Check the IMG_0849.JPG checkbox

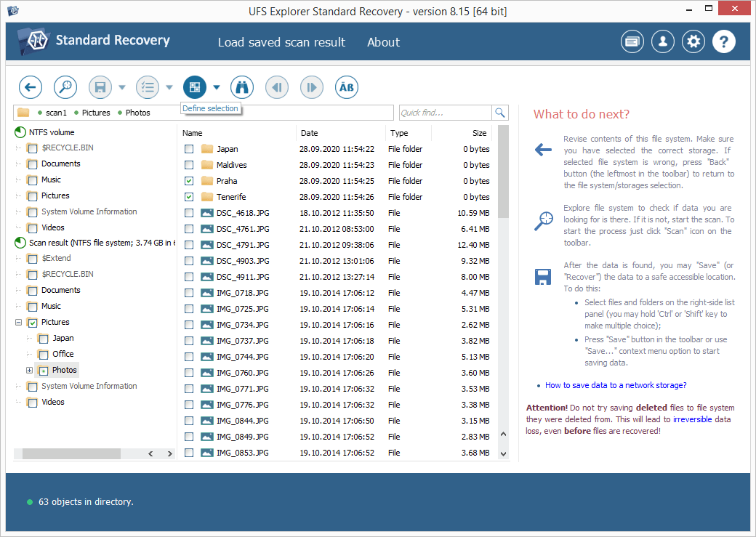pos(189,437)
